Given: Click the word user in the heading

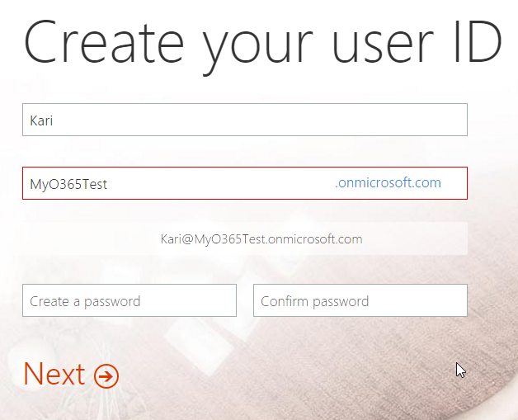Looking at the screenshot, I should point(383,45).
